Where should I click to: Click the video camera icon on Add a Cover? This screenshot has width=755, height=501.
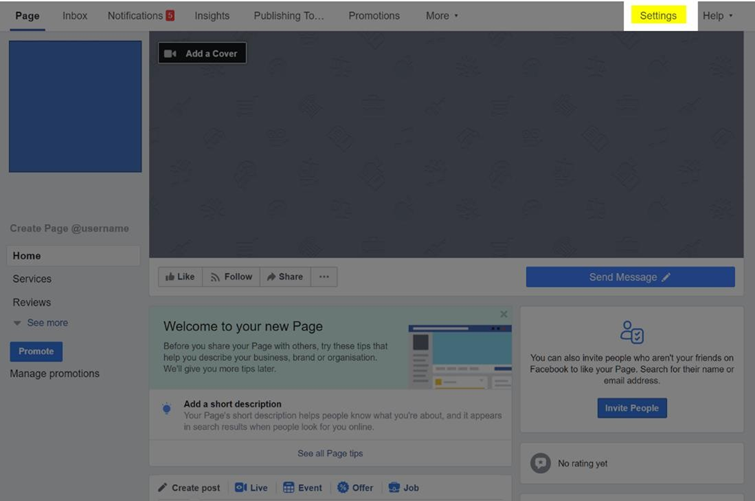pyautogui.click(x=170, y=53)
